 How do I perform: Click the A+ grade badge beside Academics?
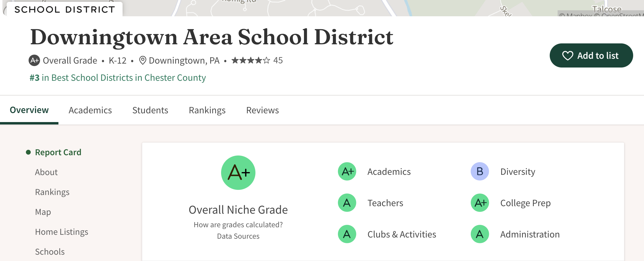click(347, 171)
